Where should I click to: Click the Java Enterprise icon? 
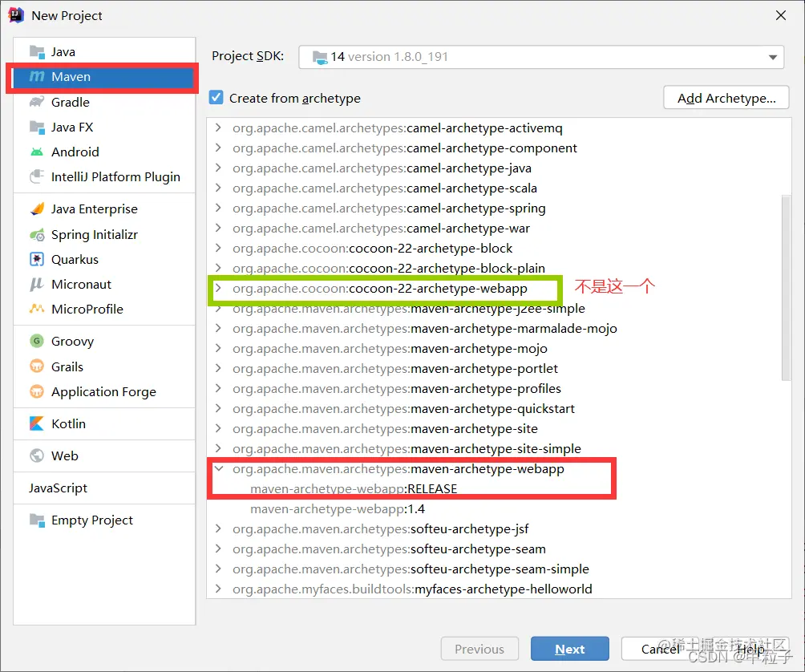pos(37,209)
